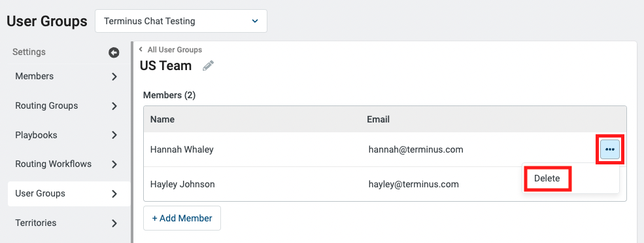Click the hannah@terminus.com email cell
644x243 pixels.
[x=416, y=150]
